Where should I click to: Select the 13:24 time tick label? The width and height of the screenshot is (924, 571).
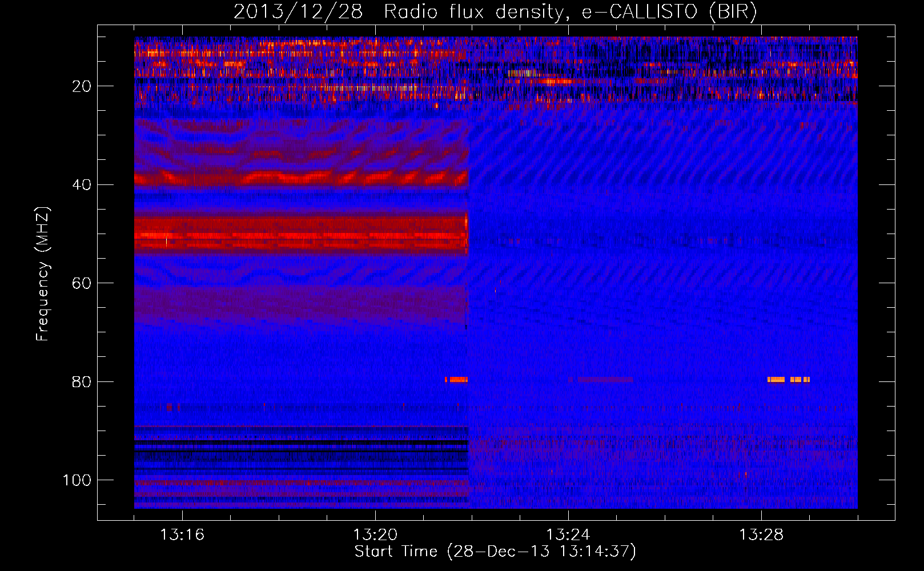coord(568,535)
